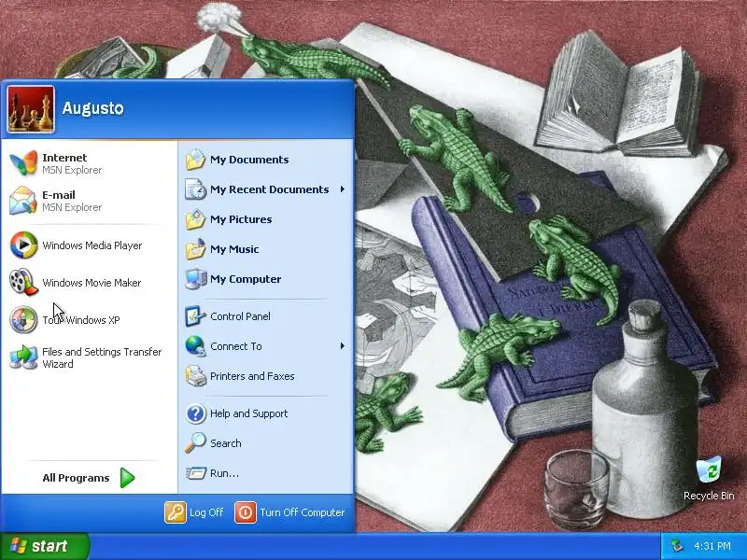
Task: Click the My Documents folder icon
Action: point(195,160)
